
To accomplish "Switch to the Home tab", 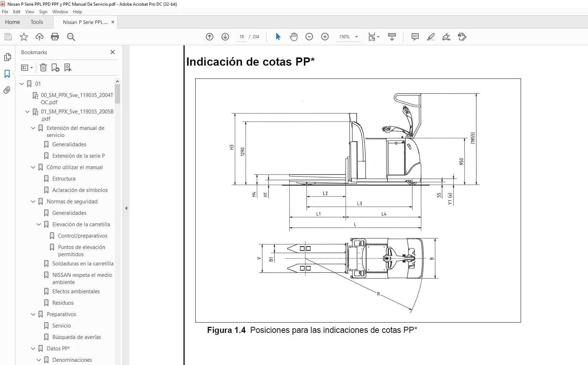I will pyautogui.click(x=12, y=22).
